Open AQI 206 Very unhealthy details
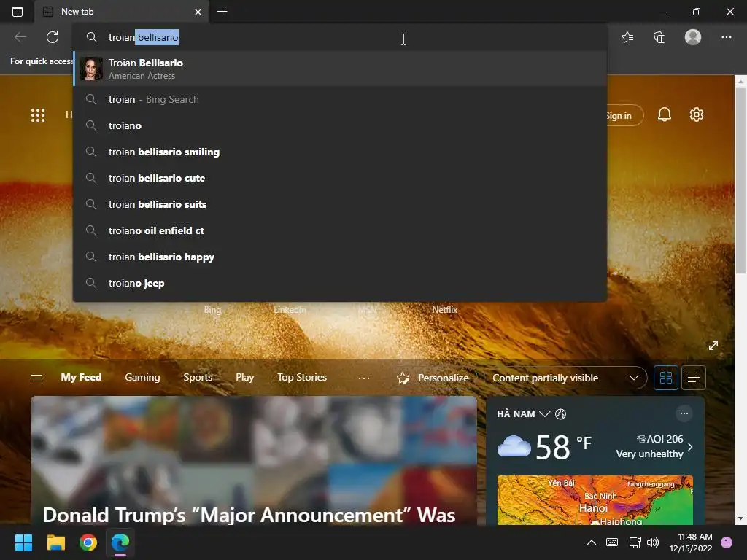The width and height of the screenshot is (747, 560). (x=654, y=446)
